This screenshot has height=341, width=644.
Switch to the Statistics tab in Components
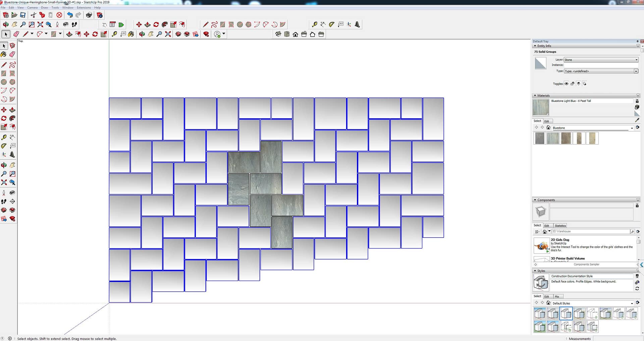(560, 226)
